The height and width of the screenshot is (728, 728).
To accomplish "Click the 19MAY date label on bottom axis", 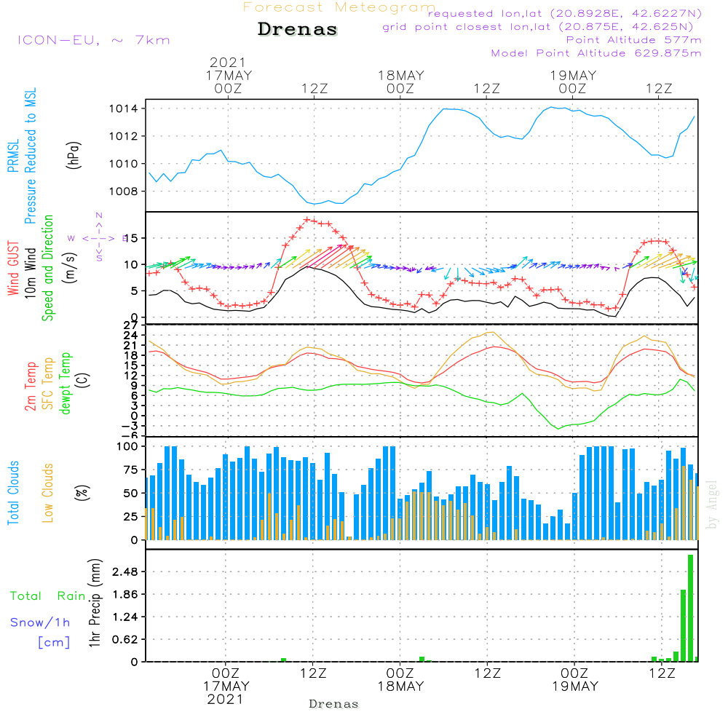I will coord(574,687).
